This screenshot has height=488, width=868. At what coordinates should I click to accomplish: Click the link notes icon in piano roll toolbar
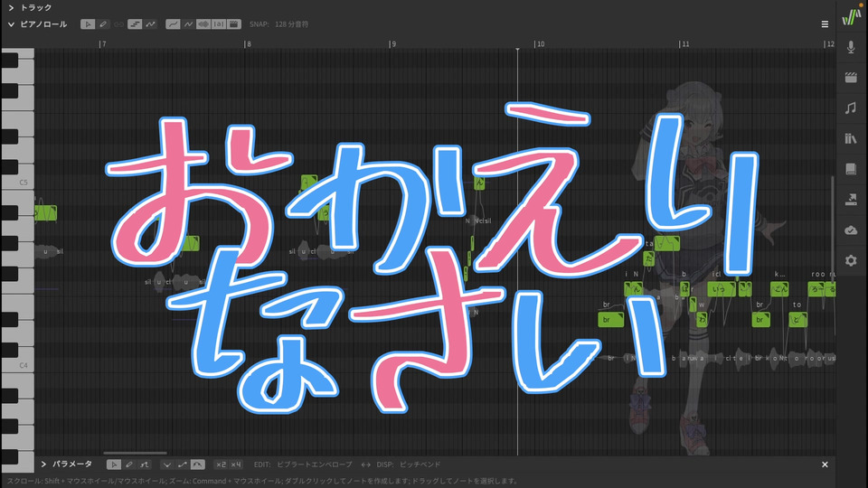pyautogui.click(x=118, y=24)
